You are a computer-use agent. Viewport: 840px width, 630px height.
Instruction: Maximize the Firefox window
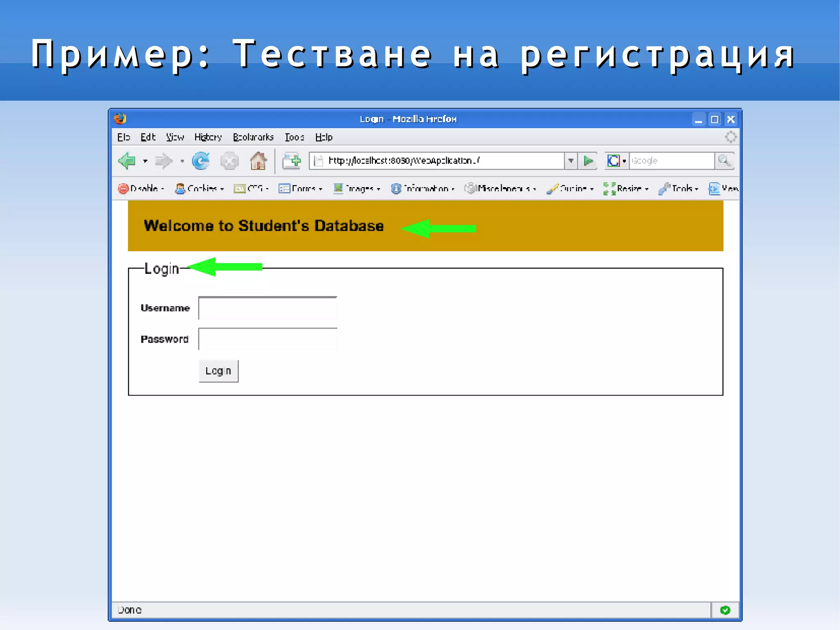pyautogui.click(x=714, y=119)
